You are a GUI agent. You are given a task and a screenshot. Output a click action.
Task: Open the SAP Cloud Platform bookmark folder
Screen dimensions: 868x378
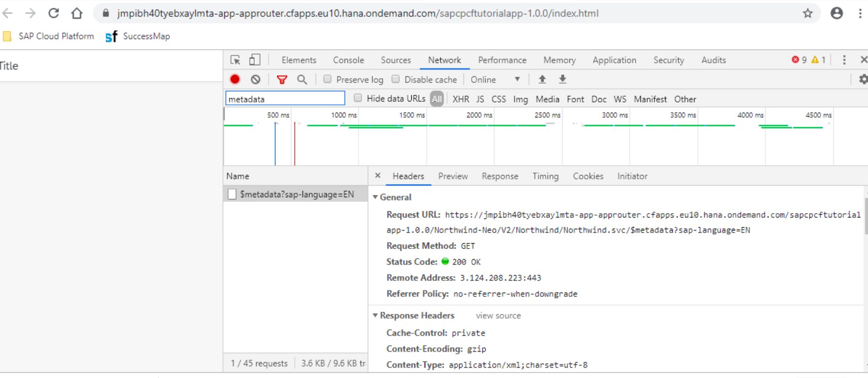pos(48,36)
